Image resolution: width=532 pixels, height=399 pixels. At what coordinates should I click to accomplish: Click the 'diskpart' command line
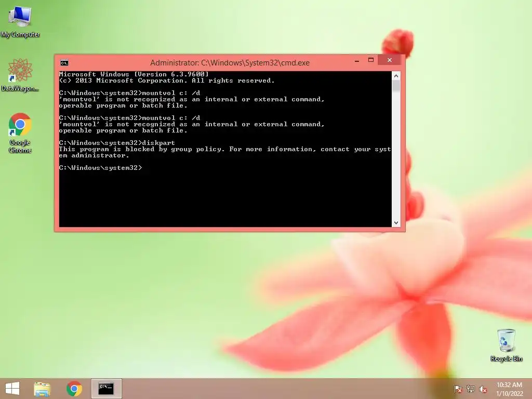click(117, 143)
